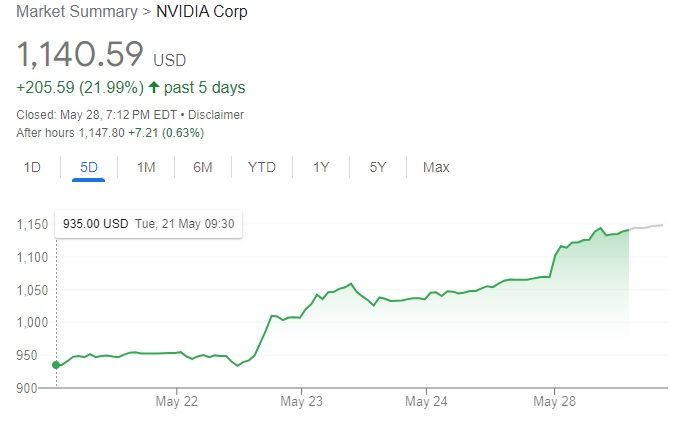
Task: Switch chart to the 5Y range
Action: pyautogui.click(x=378, y=167)
